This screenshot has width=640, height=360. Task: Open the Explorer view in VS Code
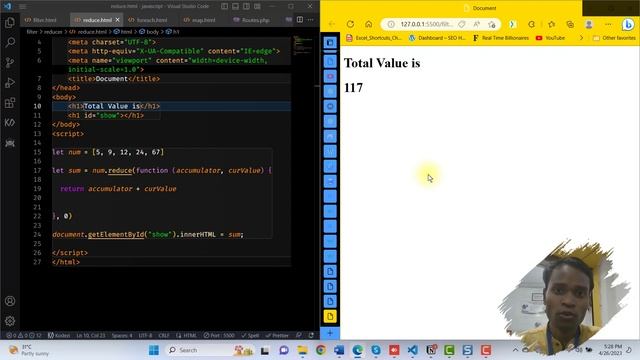click(10, 22)
